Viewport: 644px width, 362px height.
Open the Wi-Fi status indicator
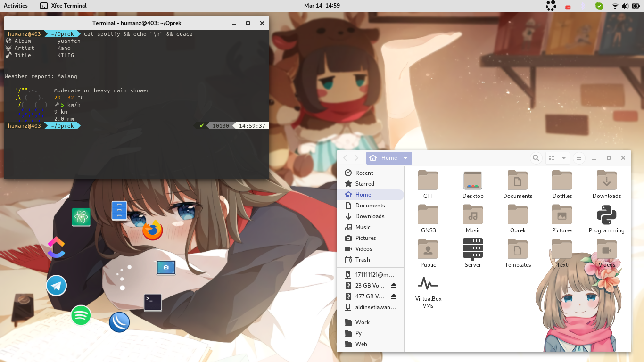pos(615,6)
